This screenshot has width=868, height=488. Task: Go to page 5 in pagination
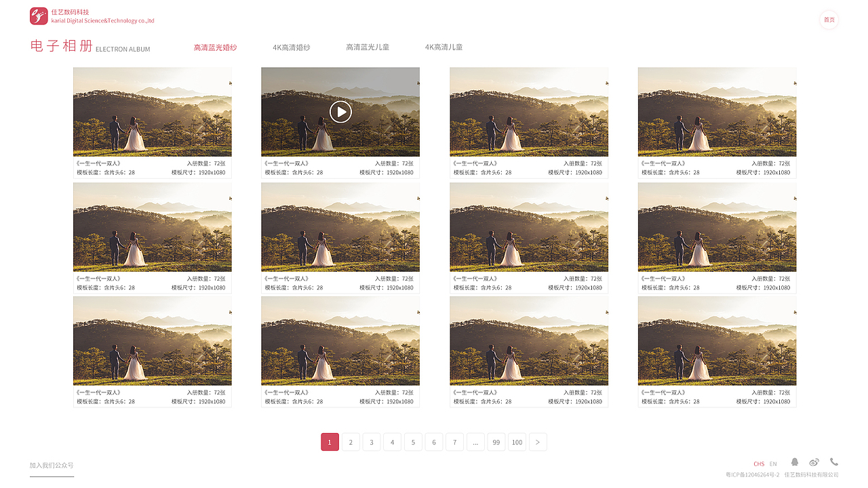click(x=413, y=442)
